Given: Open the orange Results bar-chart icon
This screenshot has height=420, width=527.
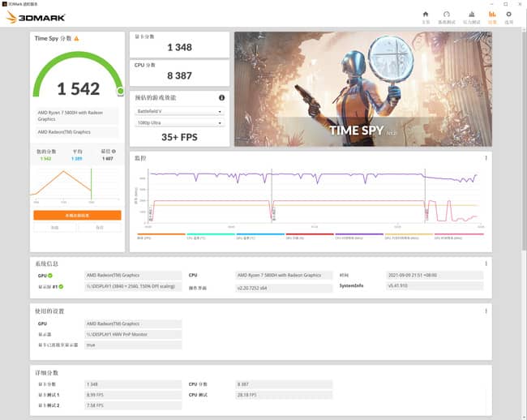Looking at the screenshot, I should tap(492, 14).
